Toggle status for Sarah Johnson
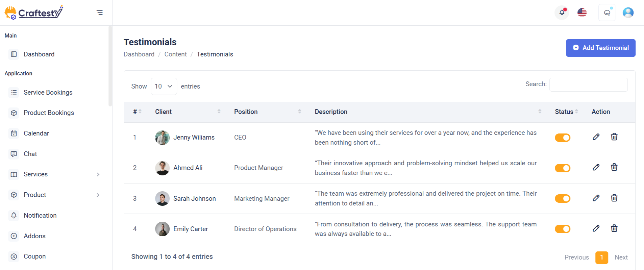 pyautogui.click(x=563, y=198)
